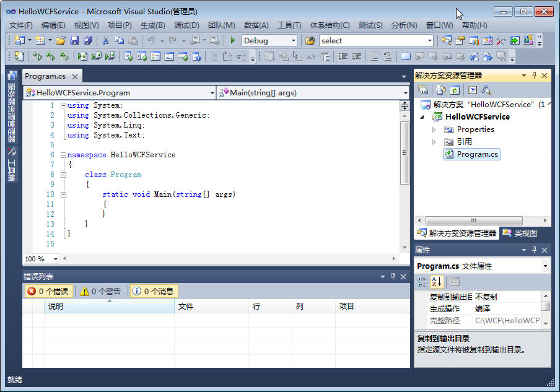Image resolution: width=560 pixels, height=392 pixels.
Task: Expand the Properties node in Solution Explorer
Action: (434, 129)
